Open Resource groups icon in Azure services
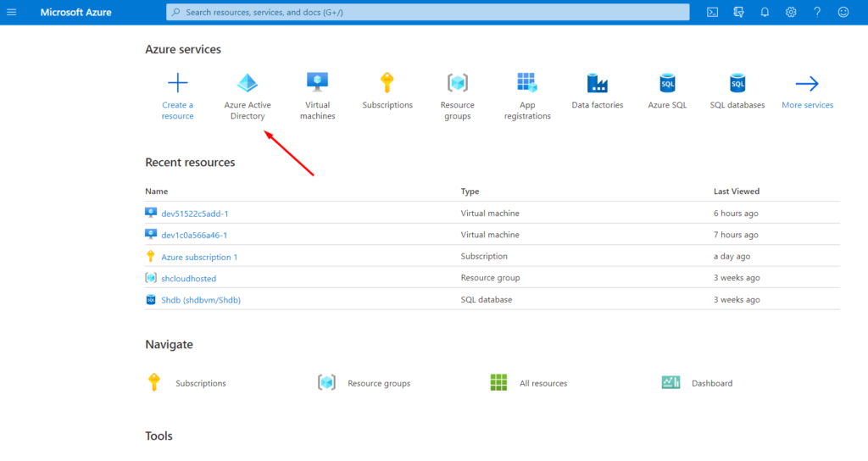This screenshot has width=868, height=461. (x=457, y=83)
